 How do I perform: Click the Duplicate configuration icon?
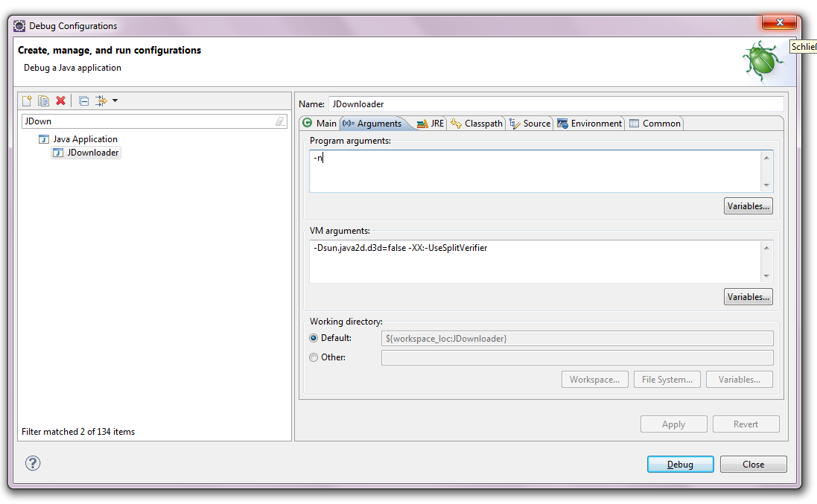[44, 101]
